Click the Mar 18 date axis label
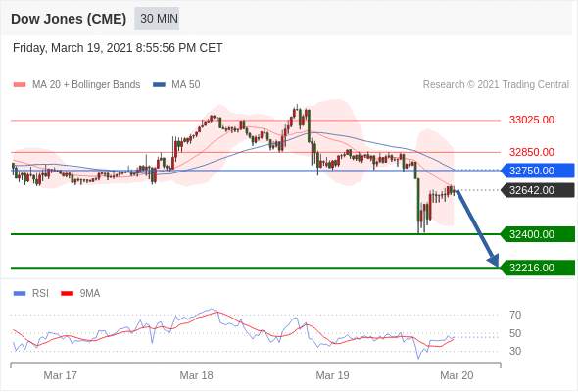The image size is (578, 392). point(196,375)
